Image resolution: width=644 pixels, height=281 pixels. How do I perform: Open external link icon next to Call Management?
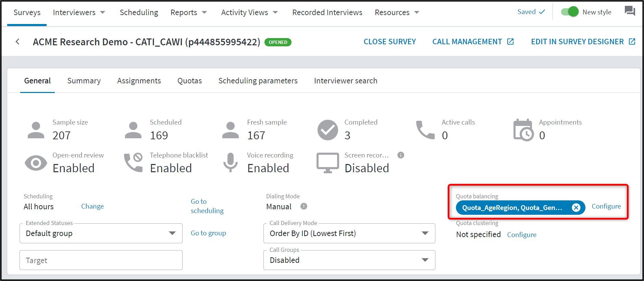(x=510, y=42)
